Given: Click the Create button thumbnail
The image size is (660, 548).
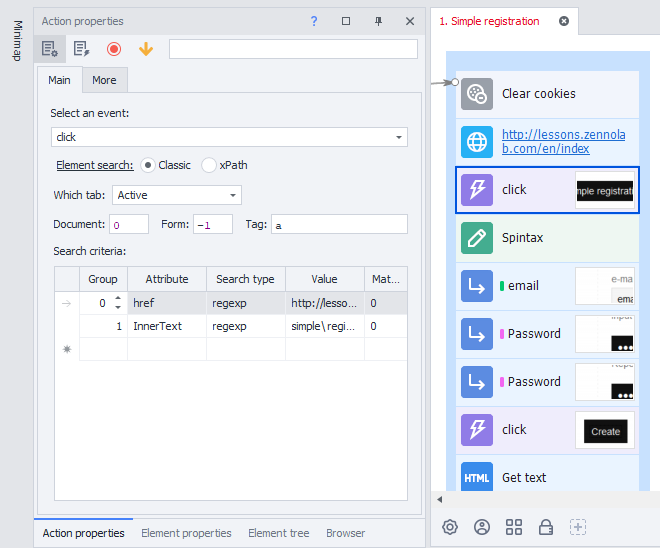Looking at the screenshot, I should 606,431.
